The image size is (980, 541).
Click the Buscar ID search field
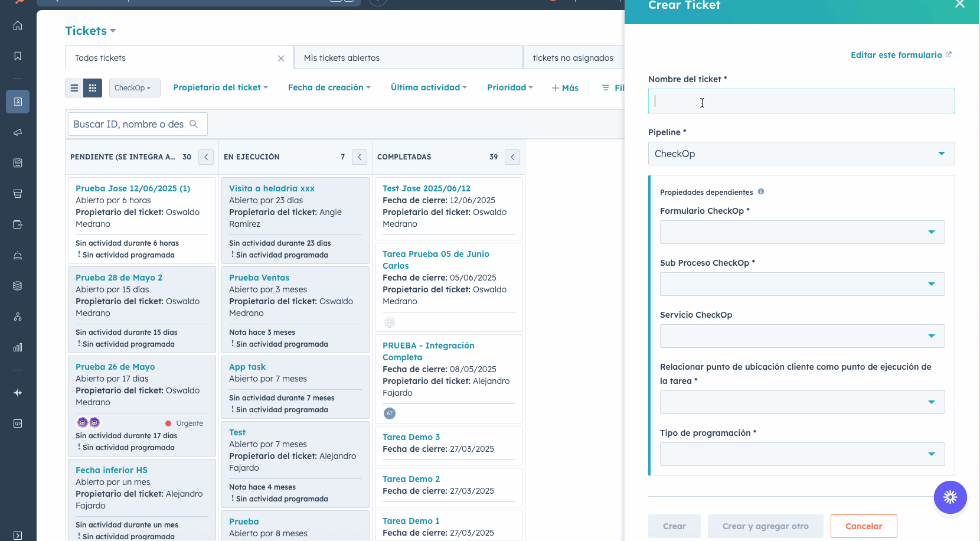[138, 124]
